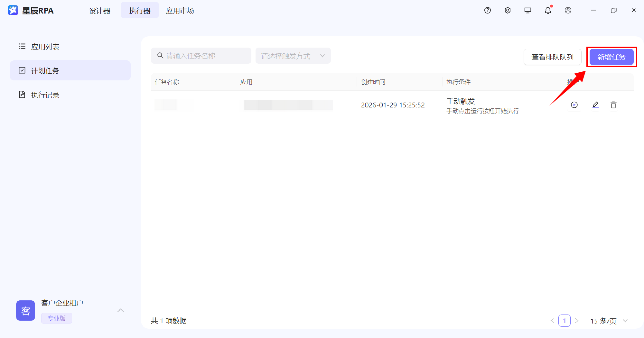Screen dimensions: 644x338
Task: Open the user account icon
Action: click(568, 10)
